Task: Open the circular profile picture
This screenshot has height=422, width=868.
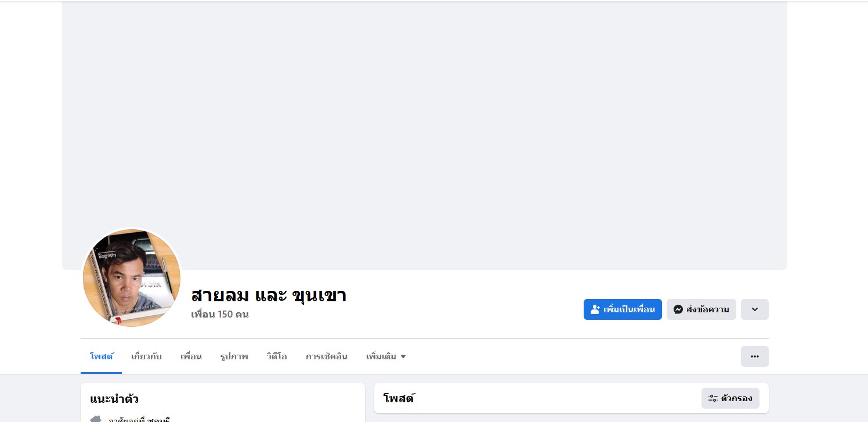Action: click(x=132, y=278)
